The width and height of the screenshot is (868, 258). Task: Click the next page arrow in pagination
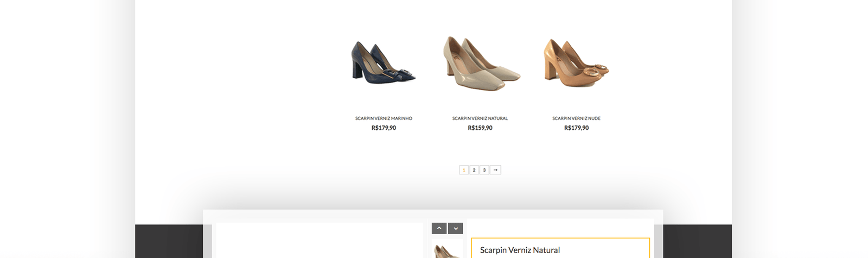click(x=495, y=170)
